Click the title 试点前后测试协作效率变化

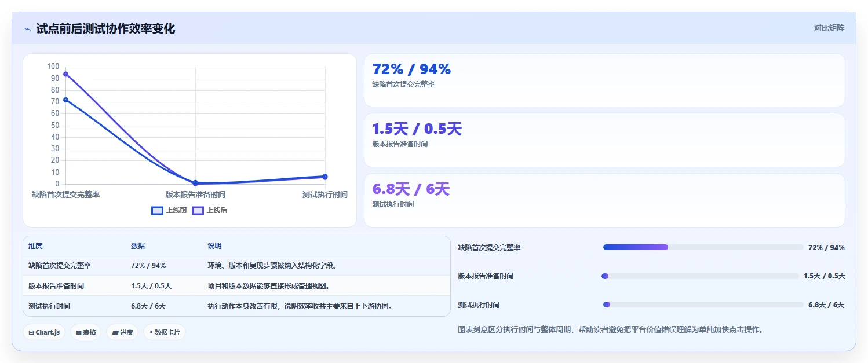coord(105,28)
